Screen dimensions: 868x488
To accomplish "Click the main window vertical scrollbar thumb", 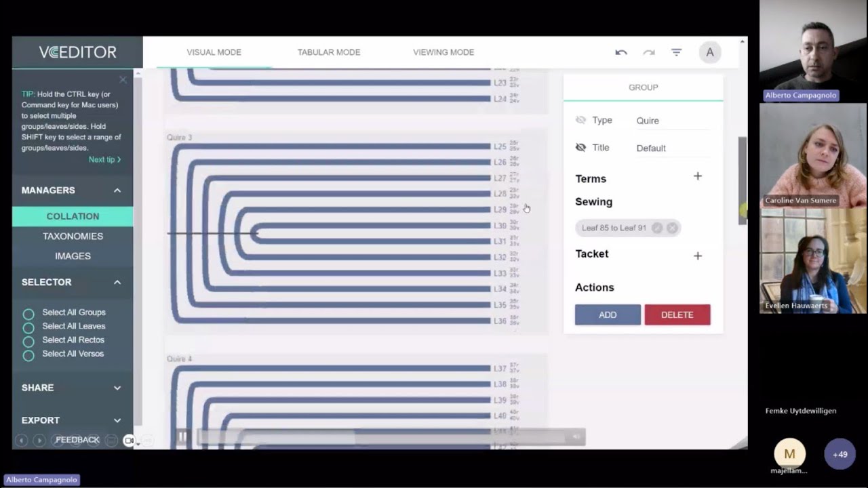I will coord(743,180).
